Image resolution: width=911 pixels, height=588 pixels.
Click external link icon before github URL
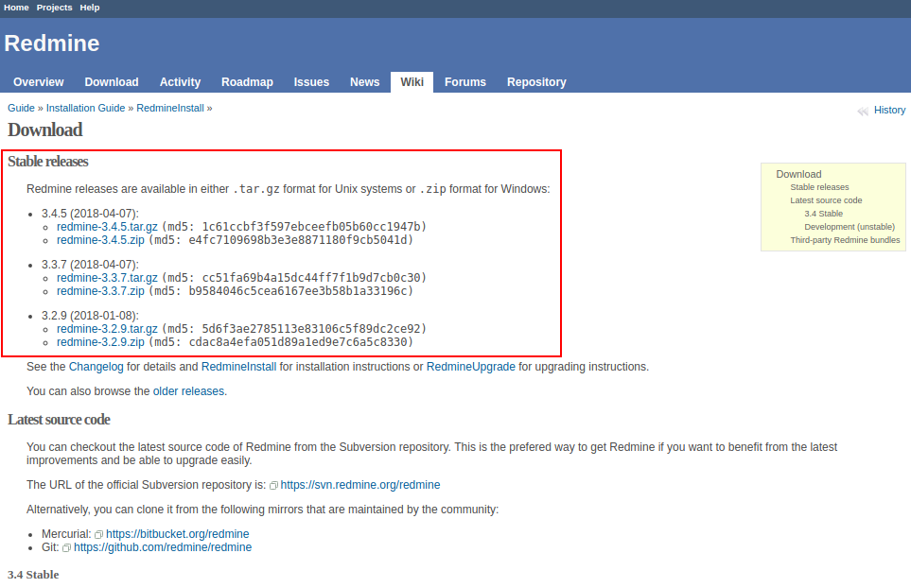coord(67,548)
